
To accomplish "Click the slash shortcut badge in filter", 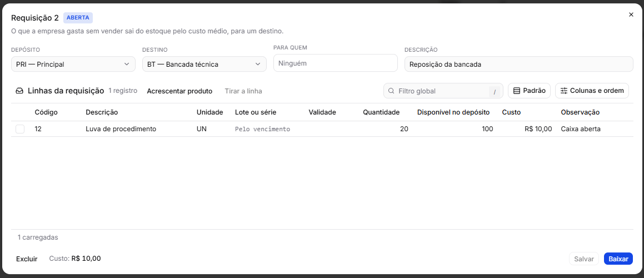I will click(495, 91).
